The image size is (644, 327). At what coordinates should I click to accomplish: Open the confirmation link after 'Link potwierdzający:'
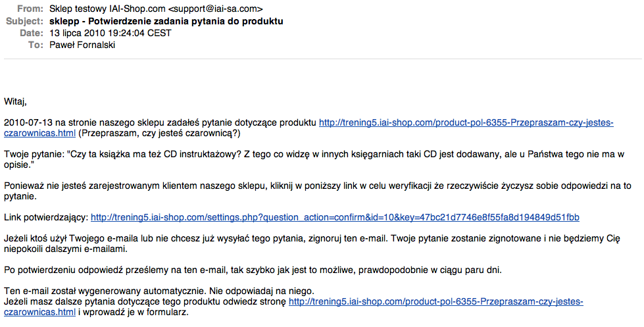click(335, 217)
